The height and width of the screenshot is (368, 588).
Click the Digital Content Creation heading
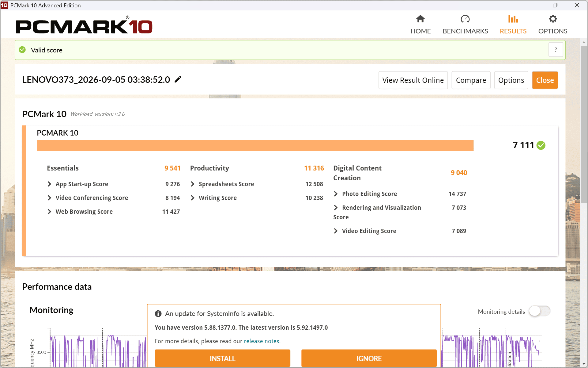point(357,173)
